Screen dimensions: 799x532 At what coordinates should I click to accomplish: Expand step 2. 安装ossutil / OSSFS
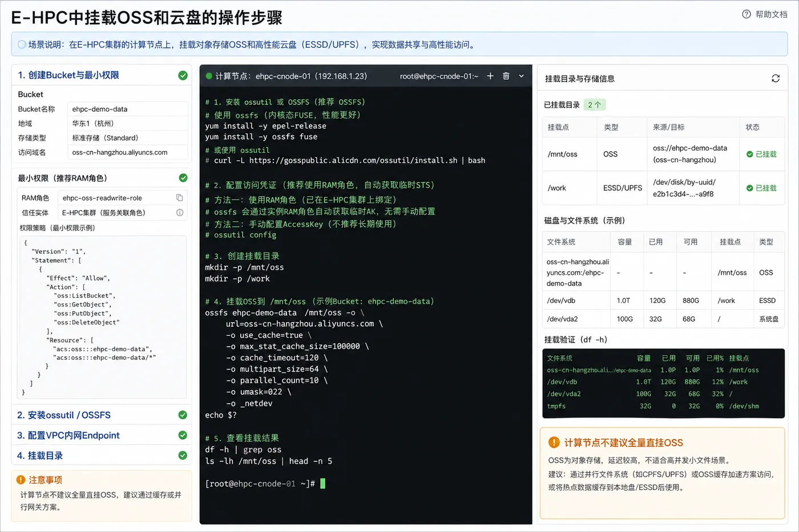tap(102, 415)
